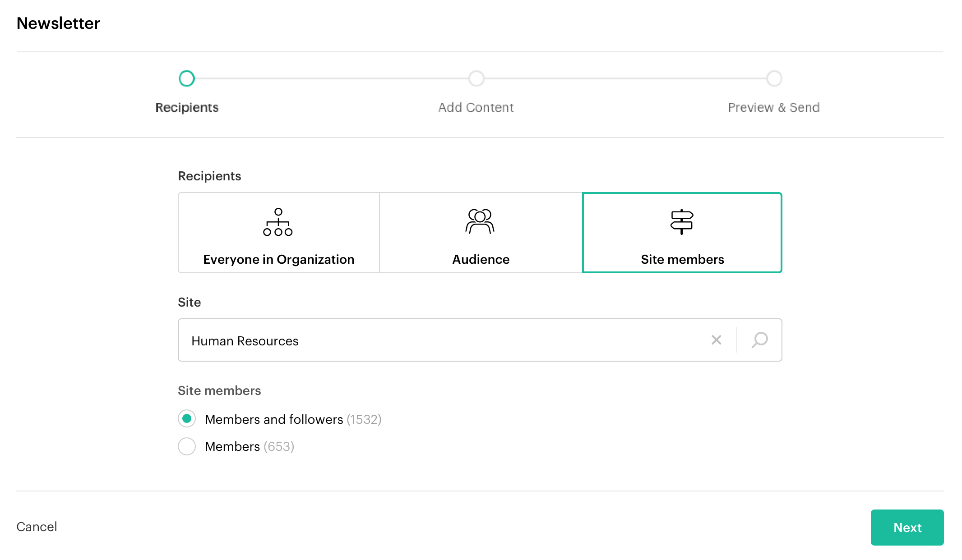Click the Preview & Send step label
This screenshot has height=560, width=962.
774,107
